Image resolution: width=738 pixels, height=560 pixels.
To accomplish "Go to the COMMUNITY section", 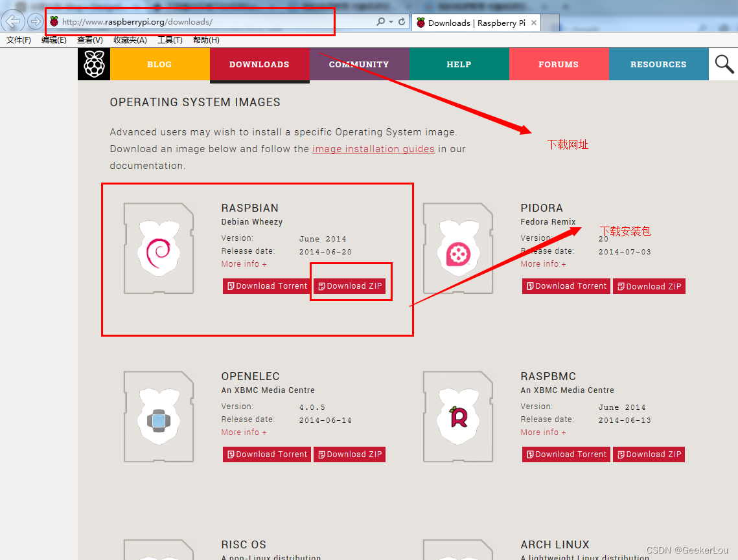I will (x=359, y=65).
